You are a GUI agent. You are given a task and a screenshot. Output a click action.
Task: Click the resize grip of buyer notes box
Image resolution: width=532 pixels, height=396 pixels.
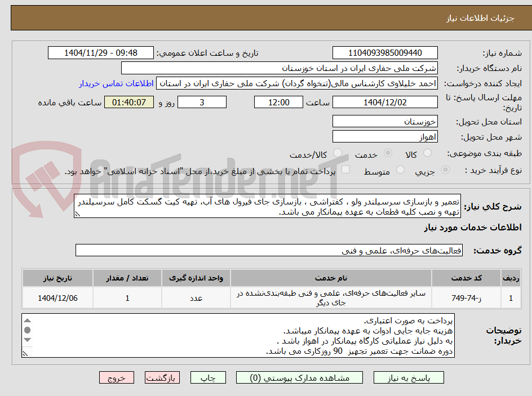click(x=25, y=354)
